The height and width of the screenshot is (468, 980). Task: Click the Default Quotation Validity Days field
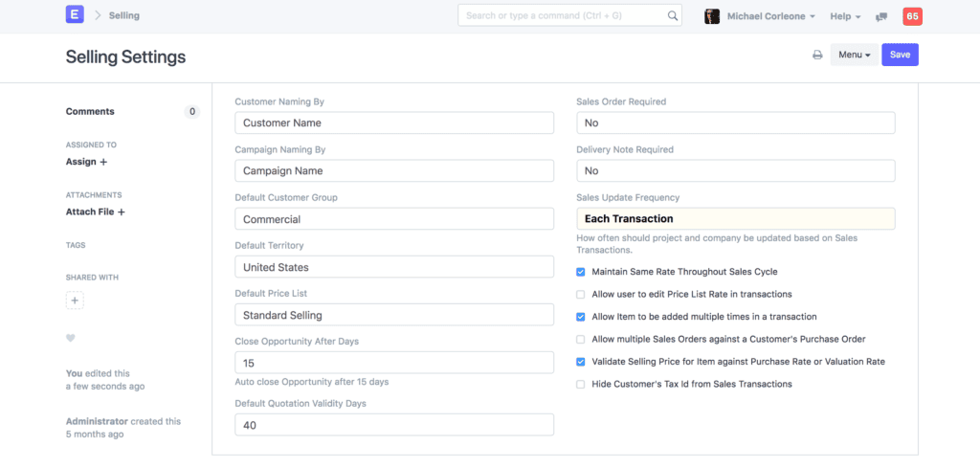(394, 425)
